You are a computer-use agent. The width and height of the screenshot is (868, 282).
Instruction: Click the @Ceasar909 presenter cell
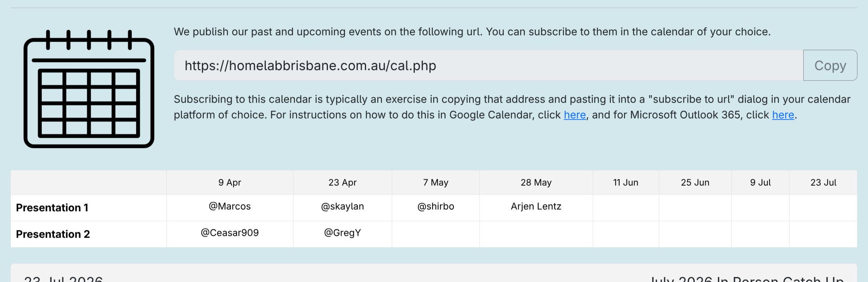tap(230, 233)
